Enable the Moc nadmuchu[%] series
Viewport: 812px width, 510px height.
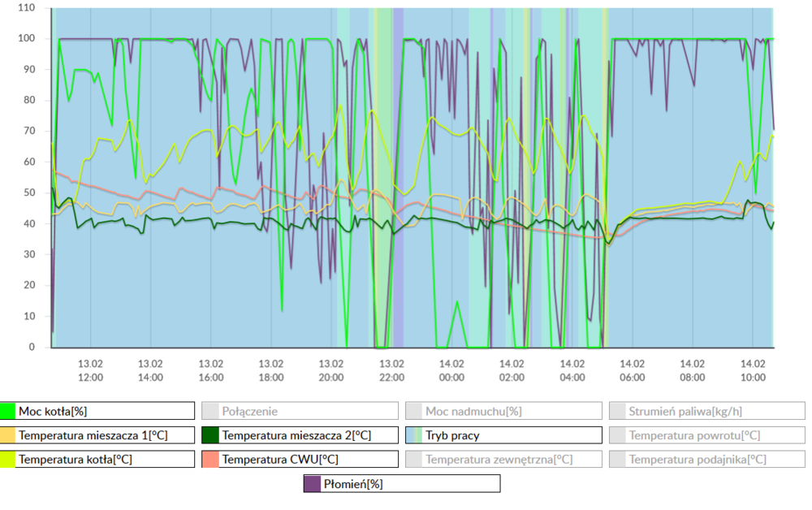pyautogui.click(x=503, y=410)
